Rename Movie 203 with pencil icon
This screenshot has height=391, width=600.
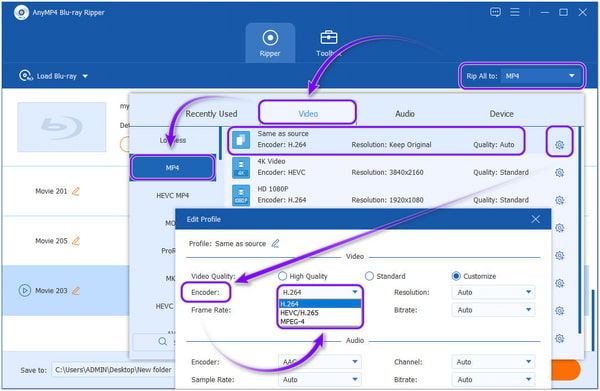click(x=76, y=290)
